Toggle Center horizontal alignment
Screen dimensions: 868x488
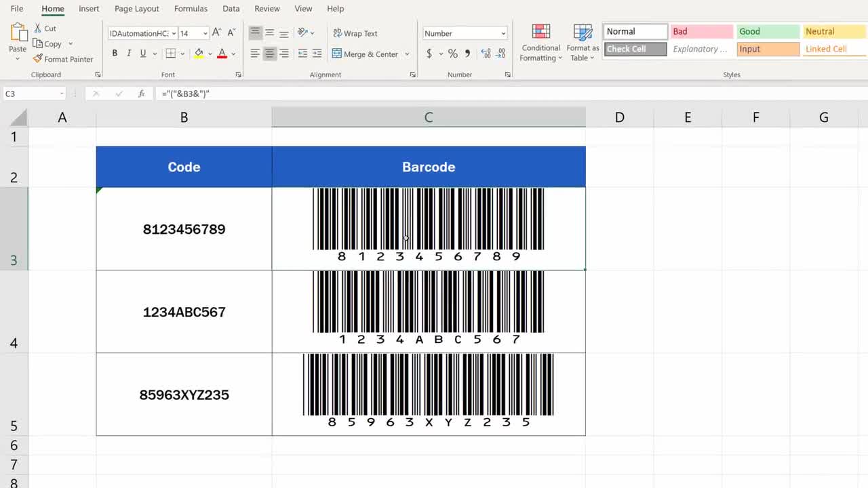click(269, 54)
